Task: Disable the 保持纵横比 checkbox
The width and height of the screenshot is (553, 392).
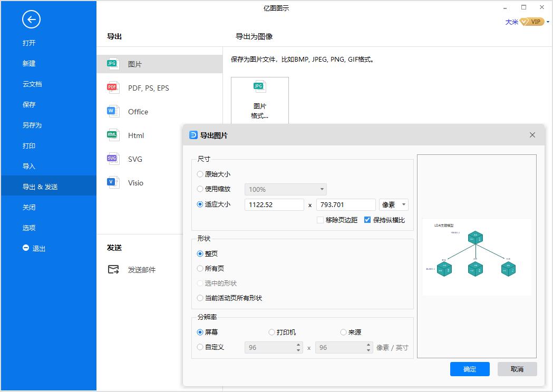Action: click(x=367, y=220)
